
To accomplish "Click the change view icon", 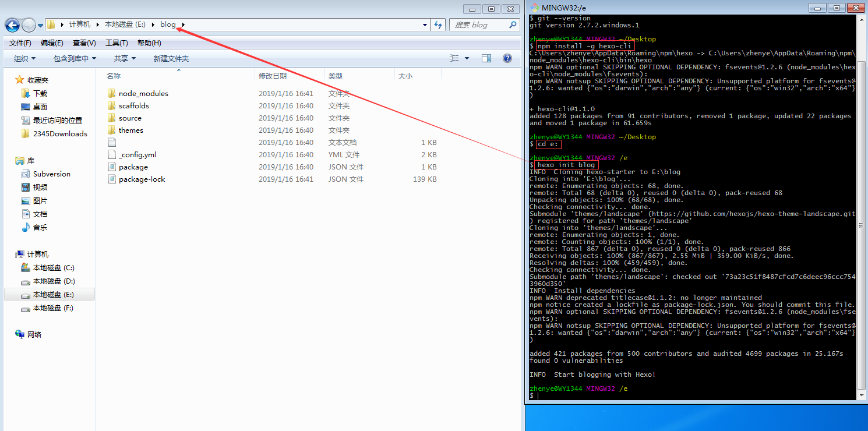I will [x=455, y=58].
